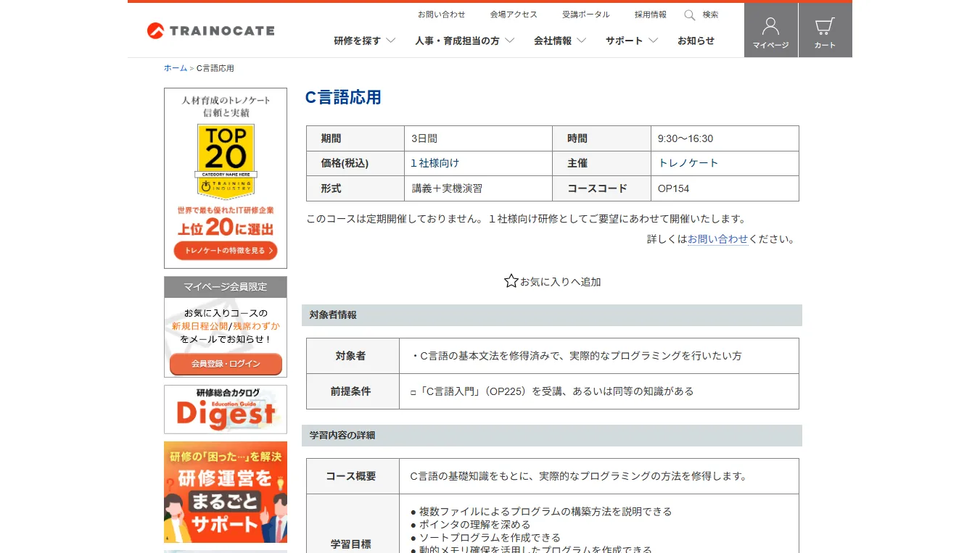
Task: Open the 受講ポータル top link
Action: pyautogui.click(x=585, y=14)
